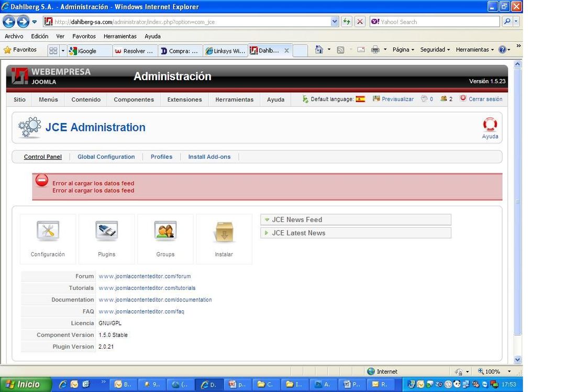Switch to the iGoogle browser tab
This screenshot has width=576, height=392.
point(90,51)
